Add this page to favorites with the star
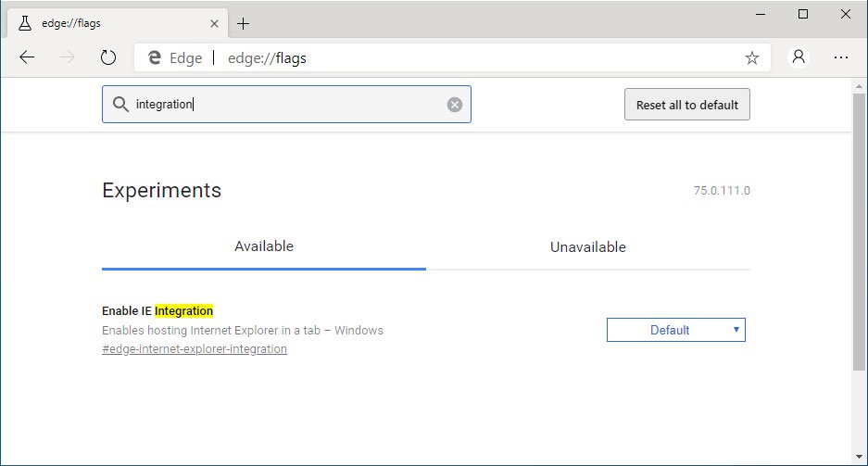Screen dimensions: 868x466 [752, 57]
